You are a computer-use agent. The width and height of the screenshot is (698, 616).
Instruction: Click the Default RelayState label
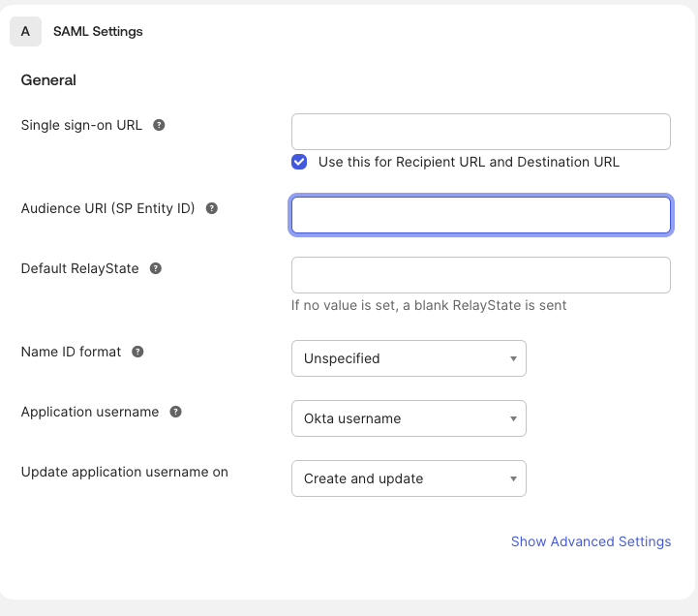(x=79, y=268)
